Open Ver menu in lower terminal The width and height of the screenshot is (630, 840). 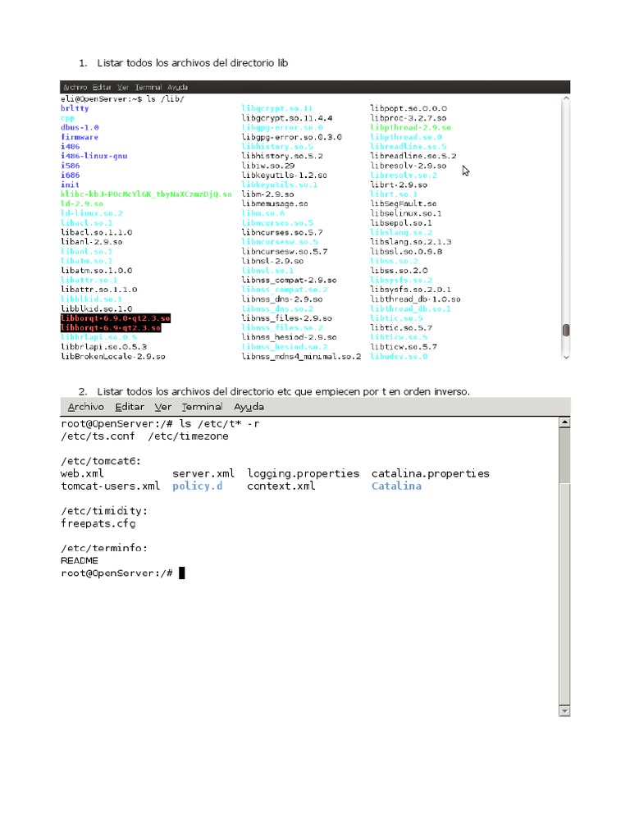pyautogui.click(x=163, y=407)
